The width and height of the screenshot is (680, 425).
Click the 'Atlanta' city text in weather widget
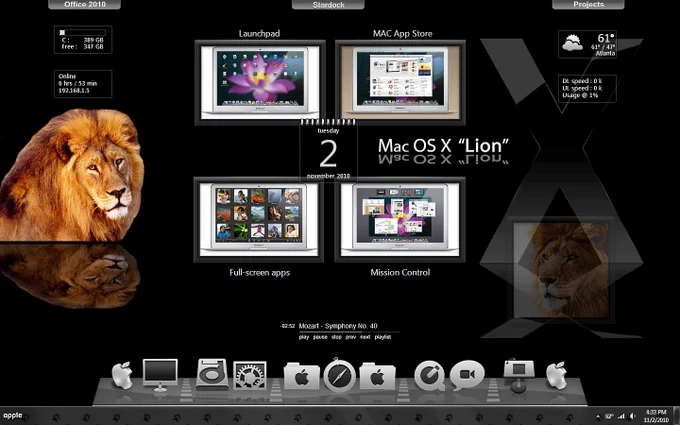point(605,53)
